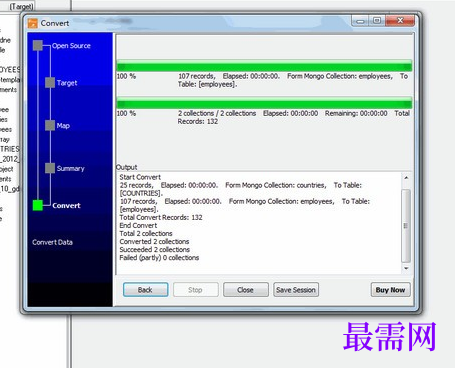Click the Output scrollbar down arrow
This screenshot has width=455, height=368.
(x=406, y=268)
